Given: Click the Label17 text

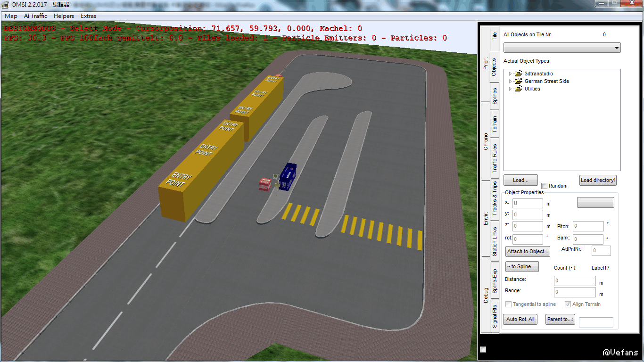Looking at the screenshot, I should [601, 268].
